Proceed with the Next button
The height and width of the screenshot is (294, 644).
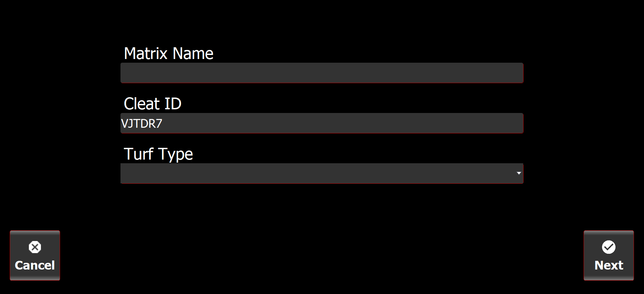point(608,255)
